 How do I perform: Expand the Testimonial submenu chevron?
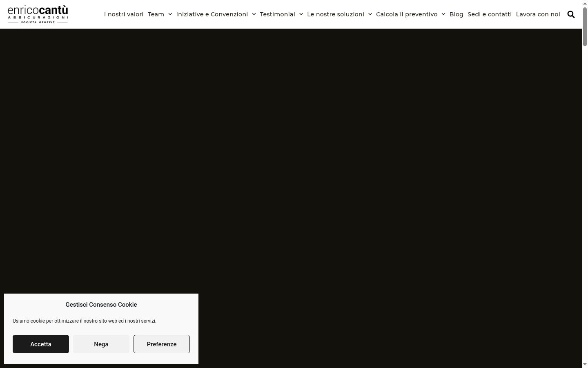pos(301,14)
